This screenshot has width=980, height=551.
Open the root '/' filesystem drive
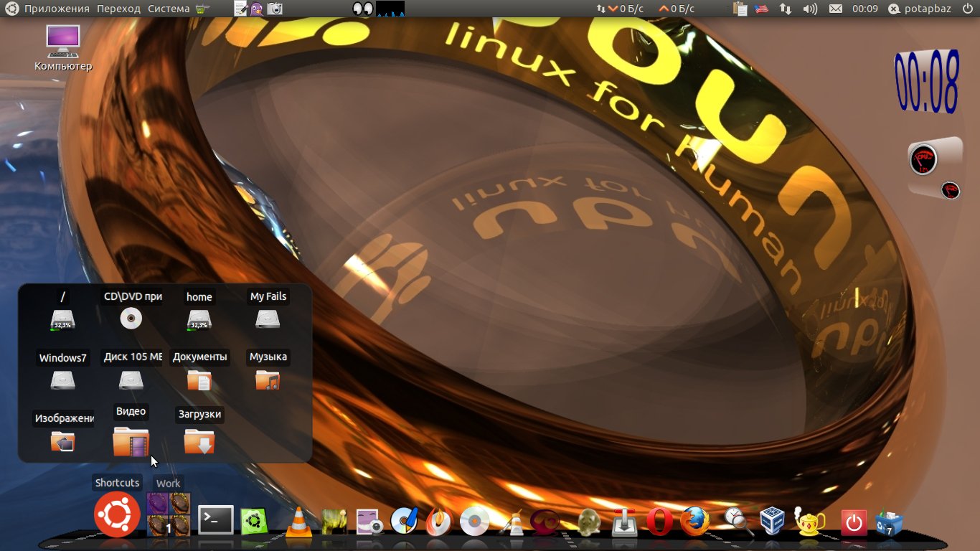pos(63,319)
